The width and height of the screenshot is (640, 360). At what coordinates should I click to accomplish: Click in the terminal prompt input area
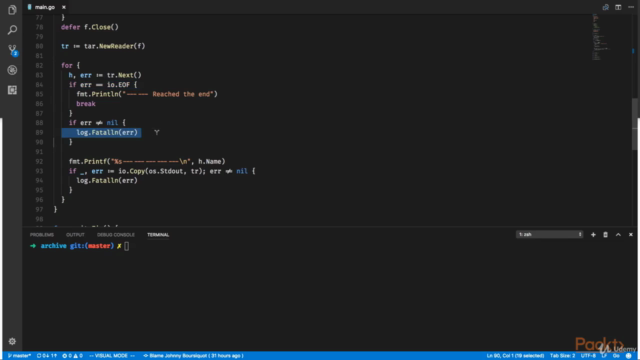pos(127,246)
